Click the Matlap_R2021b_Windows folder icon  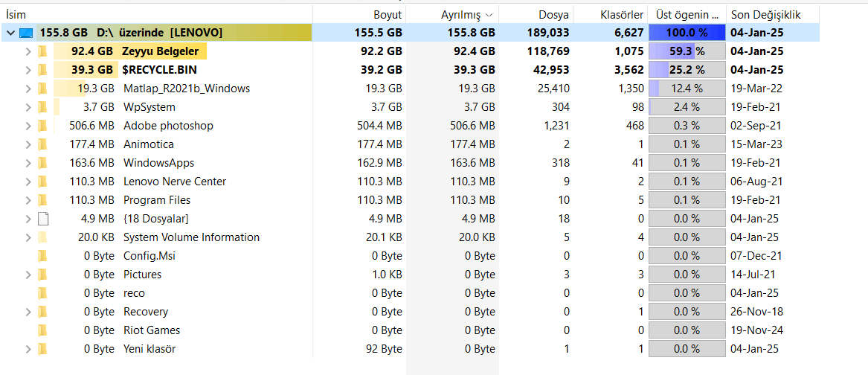[x=43, y=89]
